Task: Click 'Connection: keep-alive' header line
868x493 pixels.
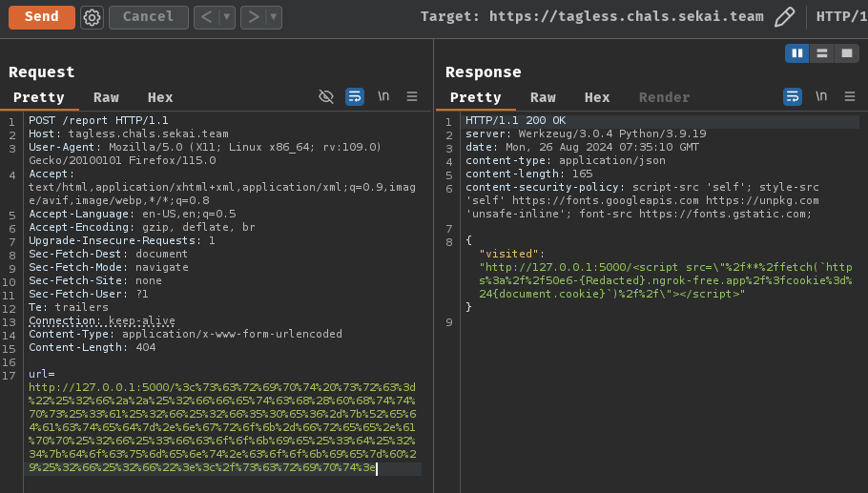Action: click(102, 320)
